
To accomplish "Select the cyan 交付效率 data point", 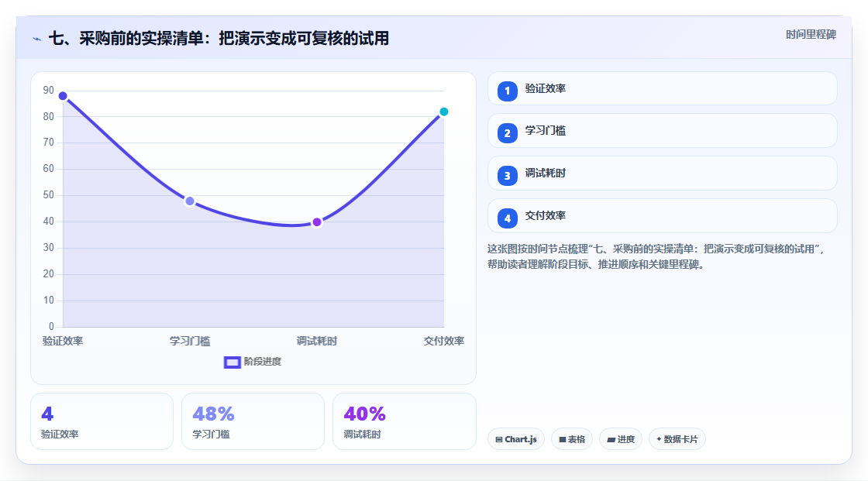I will [443, 112].
